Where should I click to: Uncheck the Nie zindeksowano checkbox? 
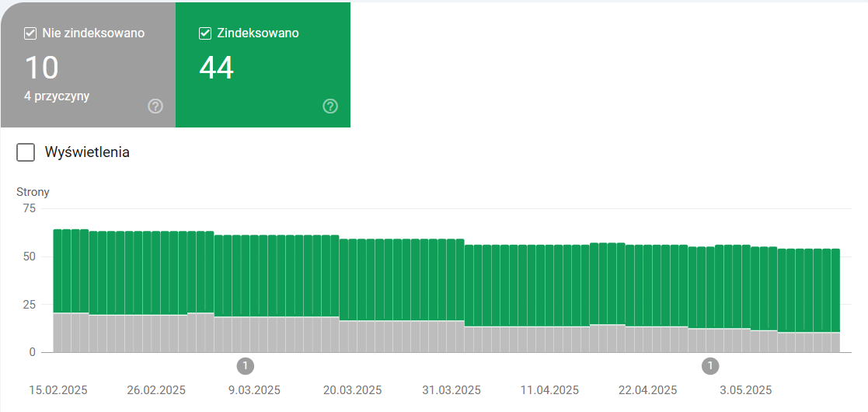point(30,33)
